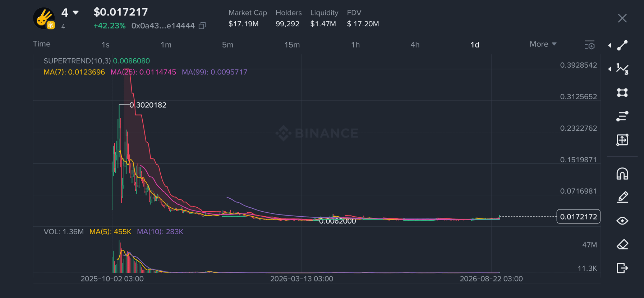Expand line tool variants arrow

tap(610, 45)
